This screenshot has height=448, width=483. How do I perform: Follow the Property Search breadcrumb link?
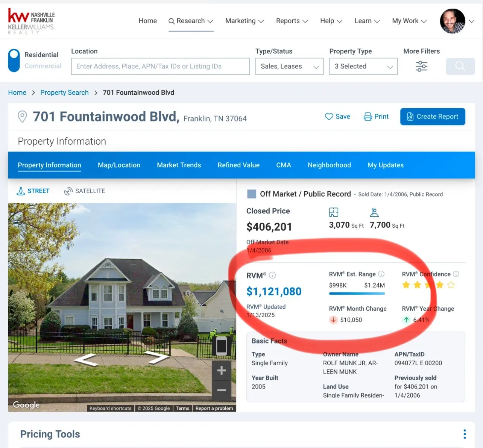coord(65,92)
